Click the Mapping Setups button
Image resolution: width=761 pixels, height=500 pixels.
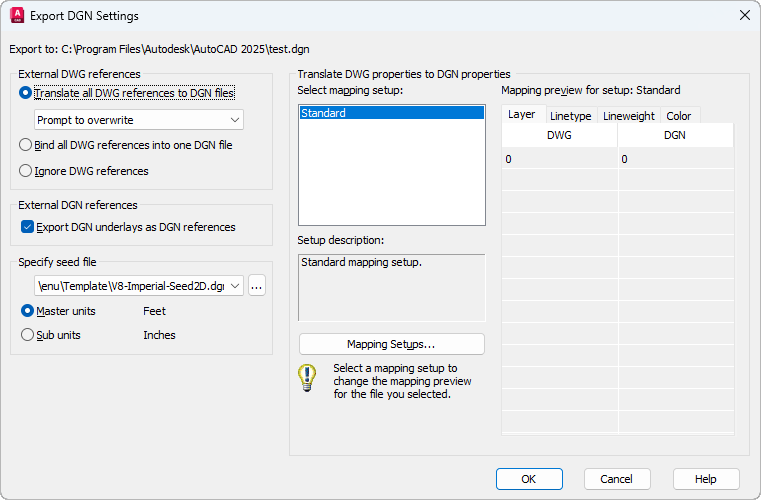[391, 344]
